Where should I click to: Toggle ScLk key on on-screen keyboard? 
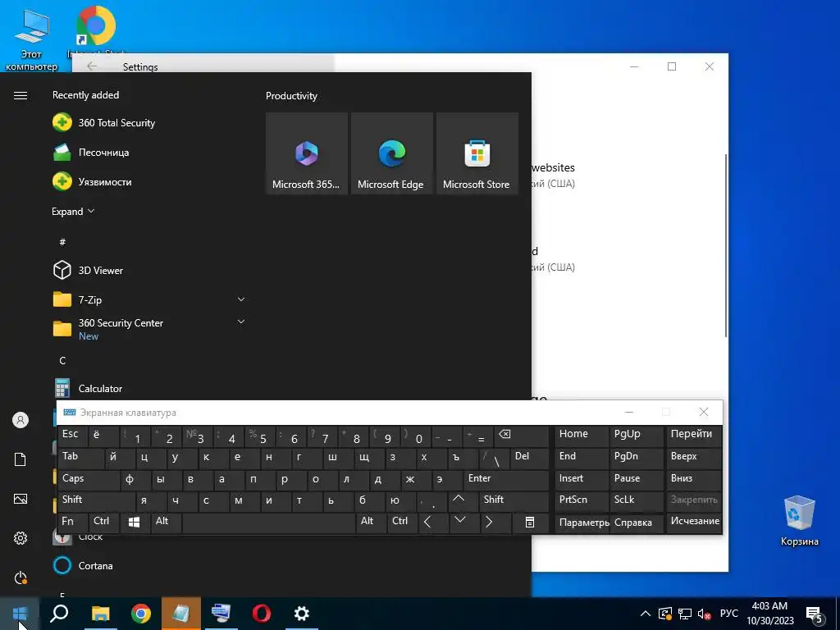[x=636, y=501]
